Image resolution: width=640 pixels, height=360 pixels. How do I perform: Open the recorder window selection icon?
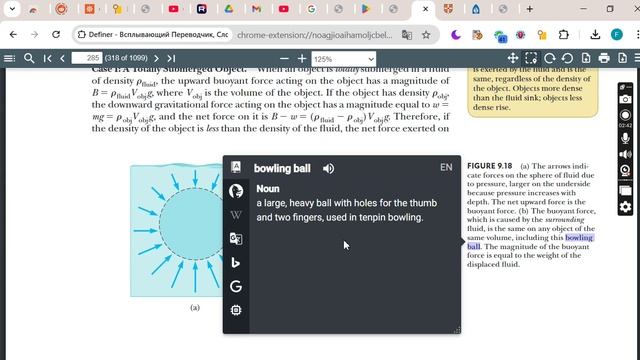point(625,191)
